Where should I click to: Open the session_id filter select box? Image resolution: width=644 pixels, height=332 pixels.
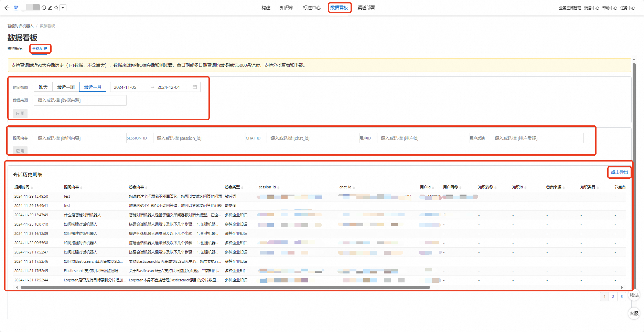pos(199,138)
